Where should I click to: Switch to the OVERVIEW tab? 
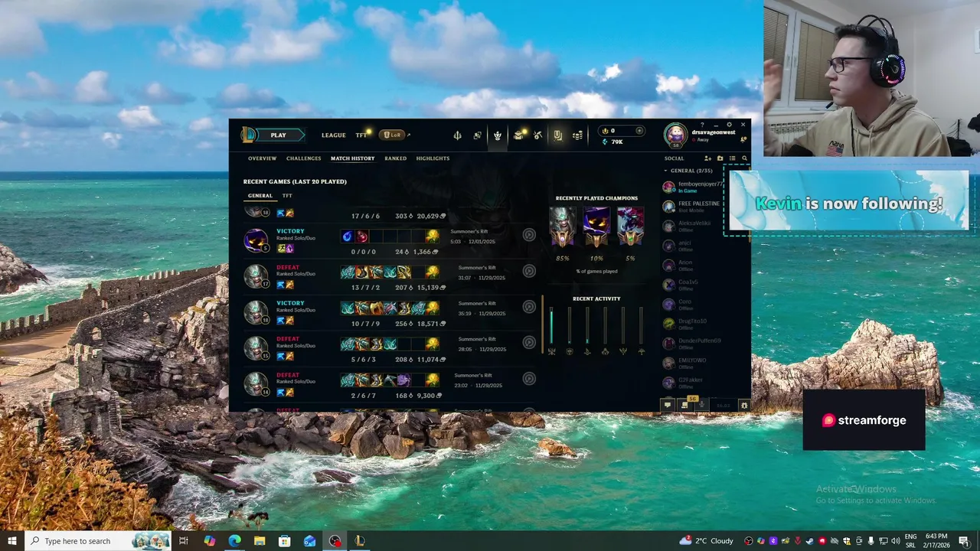[262, 158]
